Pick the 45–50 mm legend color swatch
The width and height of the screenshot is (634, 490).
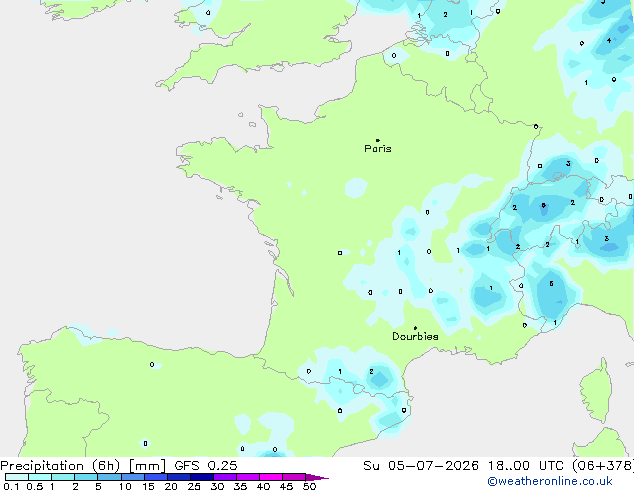[294, 477]
